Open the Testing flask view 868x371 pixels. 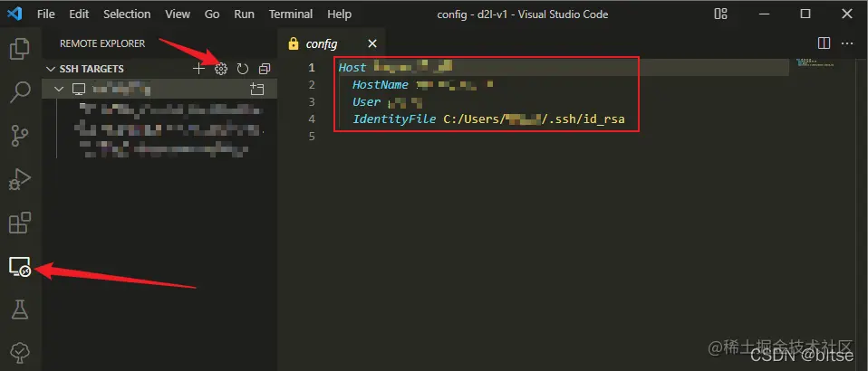(20, 309)
